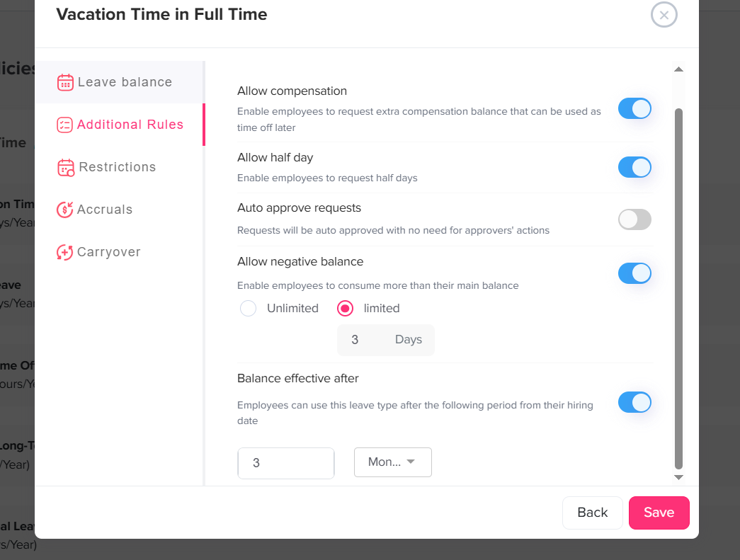This screenshot has width=740, height=560.
Task: Select the limited radio option
Action: 346,309
